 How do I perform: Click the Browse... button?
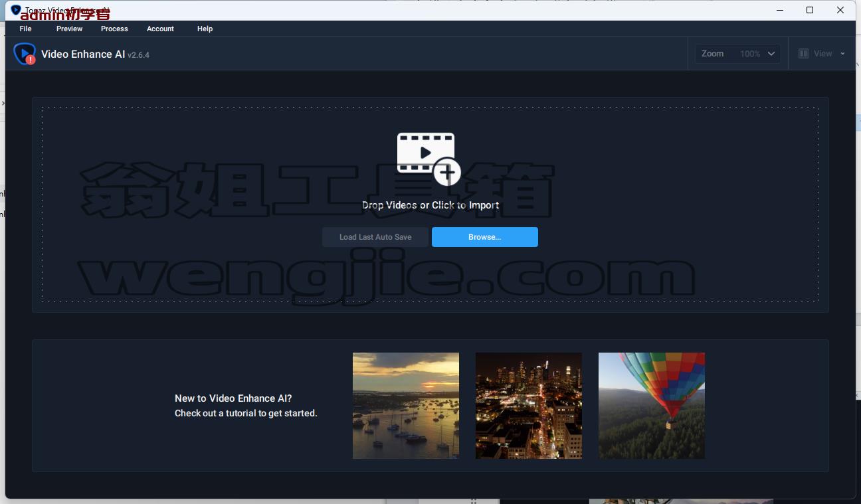(x=485, y=237)
